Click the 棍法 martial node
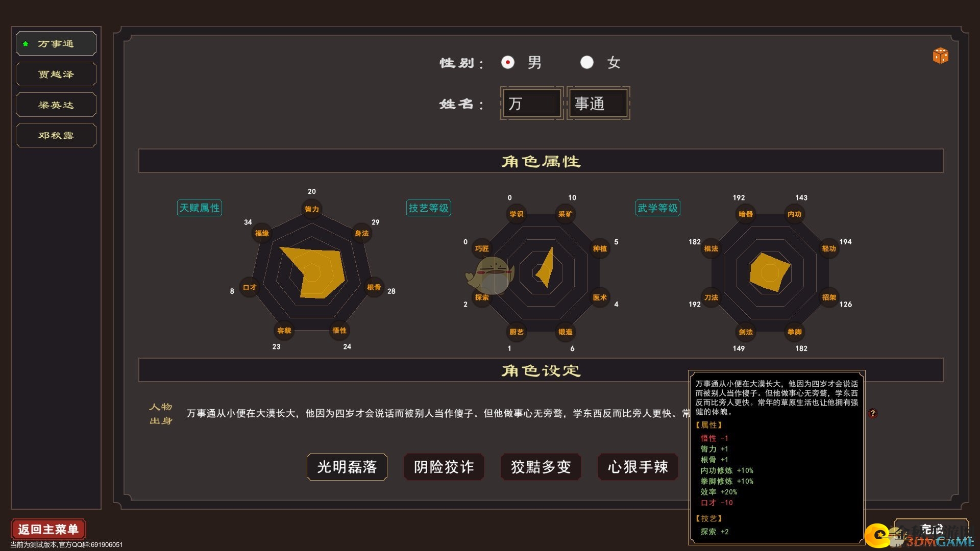 pos(711,248)
